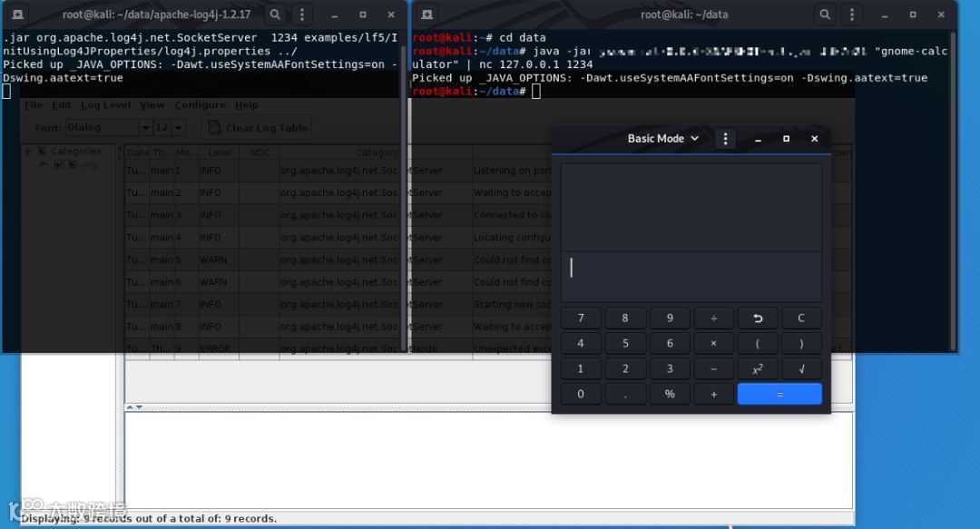Image resolution: width=980 pixels, height=529 pixels.
Task: Click the Categories root folder icon
Action: click(x=42, y=151)
